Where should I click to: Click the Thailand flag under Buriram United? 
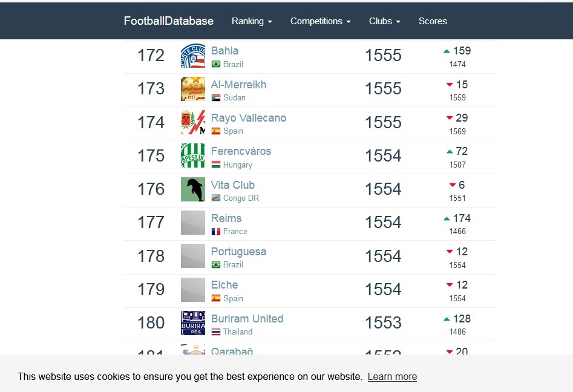coord(216,332)
